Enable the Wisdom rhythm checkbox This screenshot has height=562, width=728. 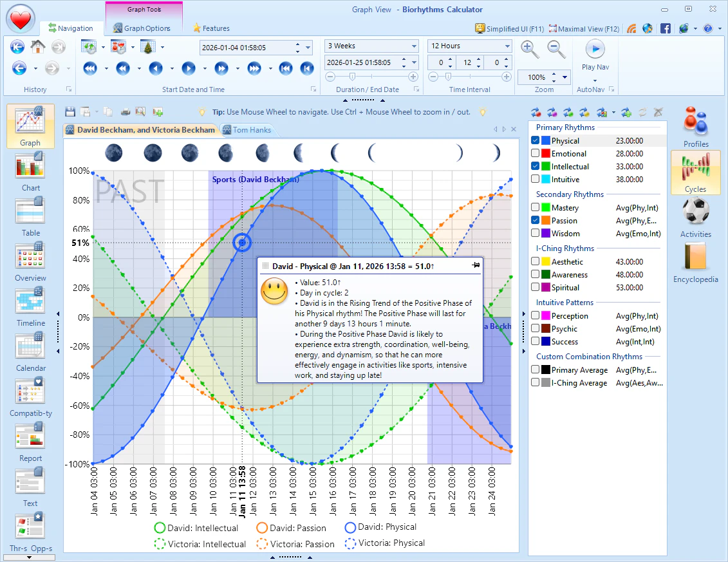click(x=536, y=233)
